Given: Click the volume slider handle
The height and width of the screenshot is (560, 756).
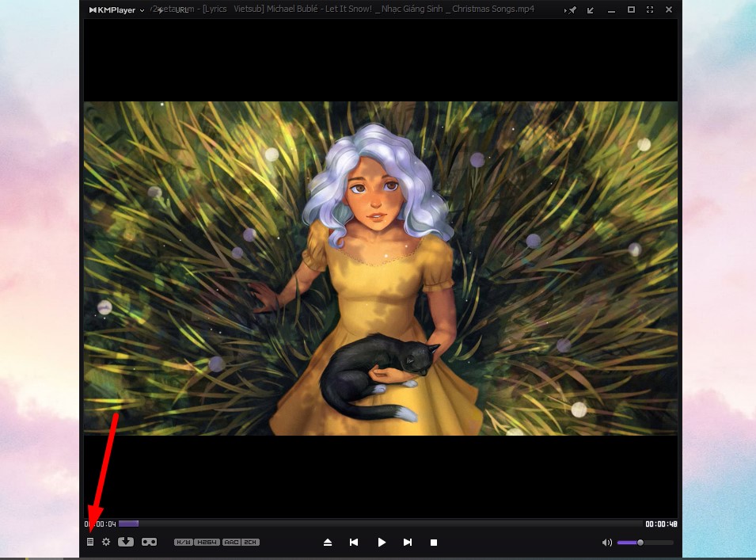Looking at the screenshot, I should pos(640,543).
